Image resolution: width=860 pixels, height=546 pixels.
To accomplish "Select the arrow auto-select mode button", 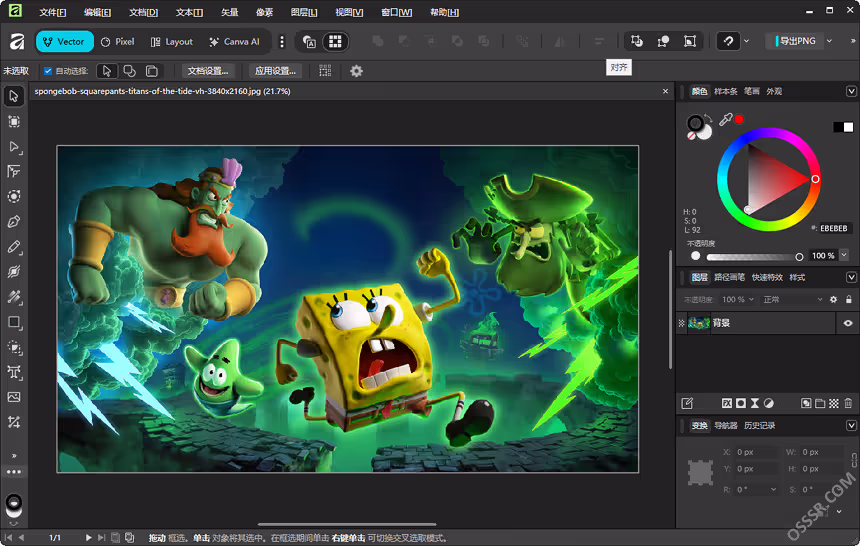I will pos(107,71).
